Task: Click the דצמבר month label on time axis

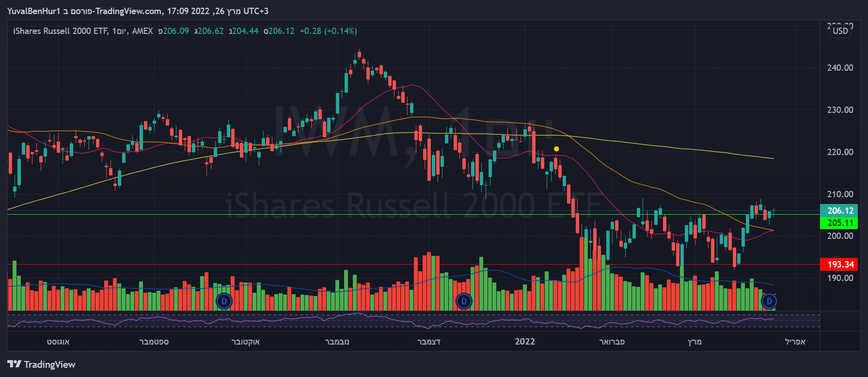Action: 429,342
